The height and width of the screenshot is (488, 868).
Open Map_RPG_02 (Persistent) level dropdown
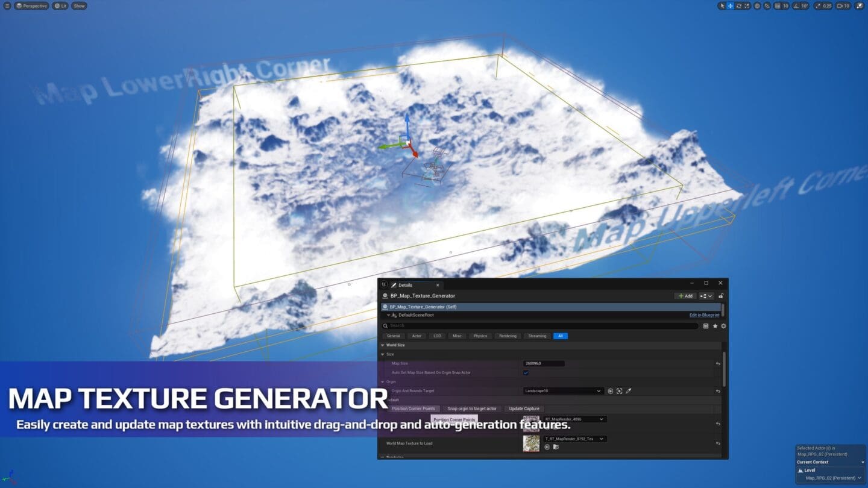pos(834,478)
